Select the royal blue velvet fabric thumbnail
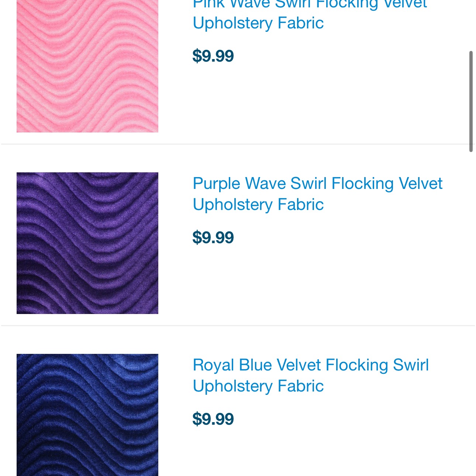This screenshot has height=476, width=476. [87, 415]
